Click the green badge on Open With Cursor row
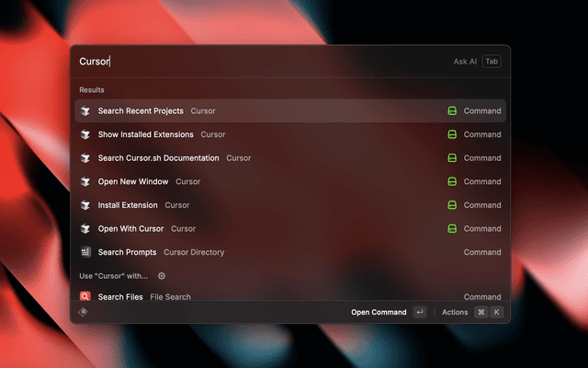Viewport: 588px width, 368px height. coord(451,229)
